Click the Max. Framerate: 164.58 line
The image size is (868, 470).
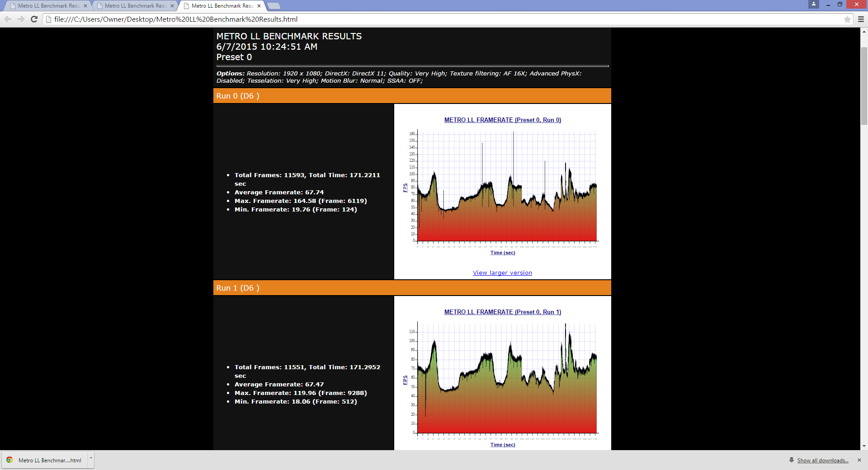[301, 201]
